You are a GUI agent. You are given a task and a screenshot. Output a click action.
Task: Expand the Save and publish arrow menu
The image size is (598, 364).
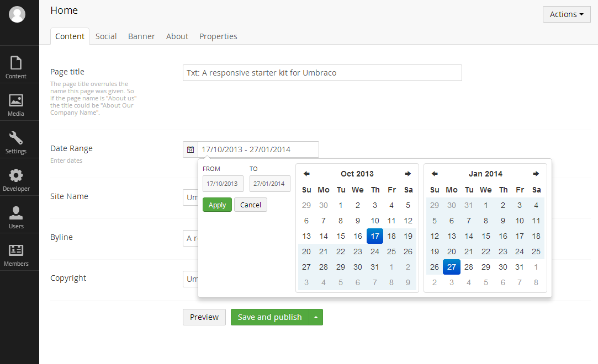tap(316, 317)
